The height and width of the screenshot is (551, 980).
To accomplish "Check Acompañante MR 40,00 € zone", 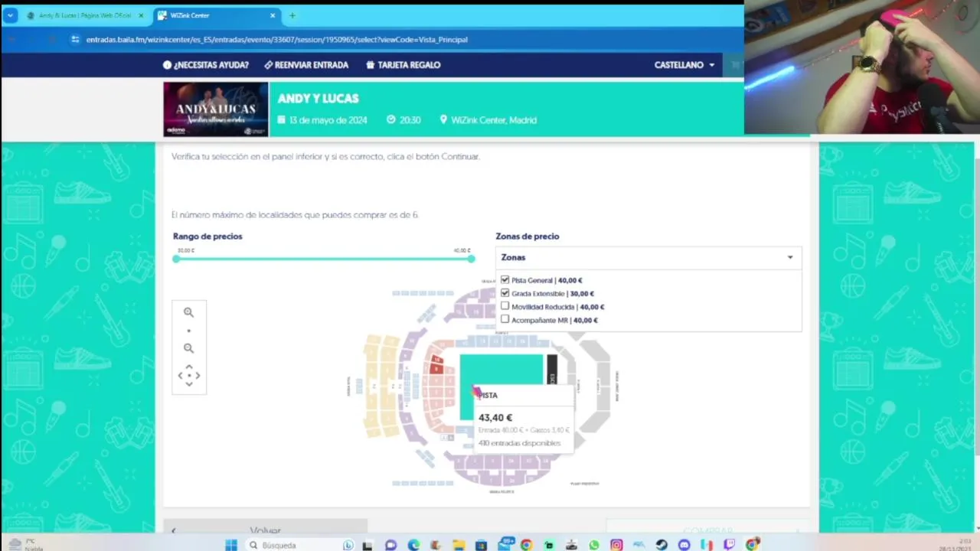I will click(x=505, y=319).
